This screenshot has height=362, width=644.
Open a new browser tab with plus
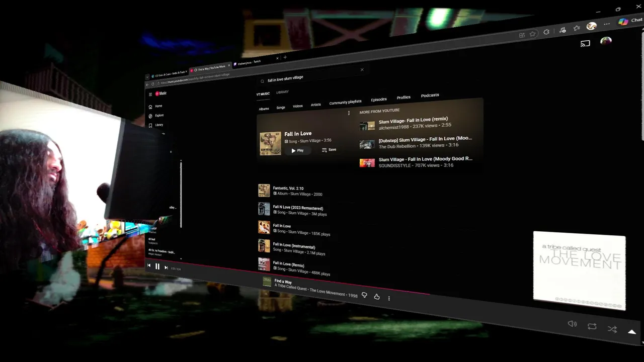coord(285,57)
